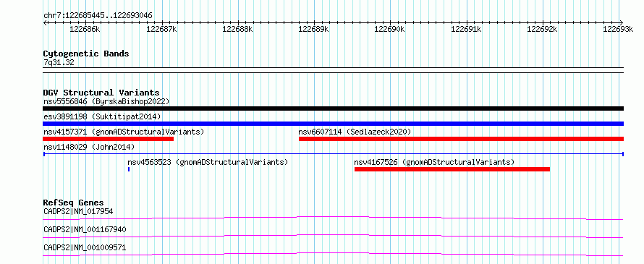This screenshot has width=644, height=264.
Task: Open the CADPS2|NM_001009571 gene label
Action: pyautogui.click(x=85, y=247)
